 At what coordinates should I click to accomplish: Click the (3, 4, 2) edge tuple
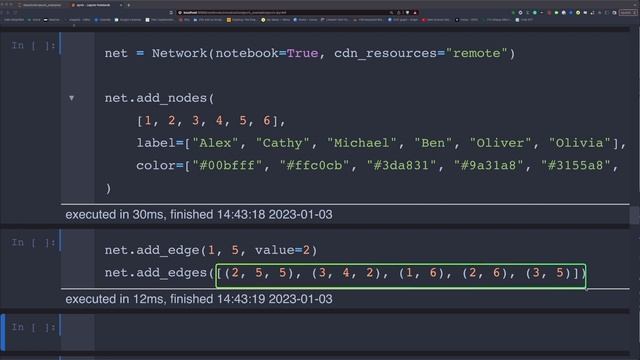click(x=346, y=273)
